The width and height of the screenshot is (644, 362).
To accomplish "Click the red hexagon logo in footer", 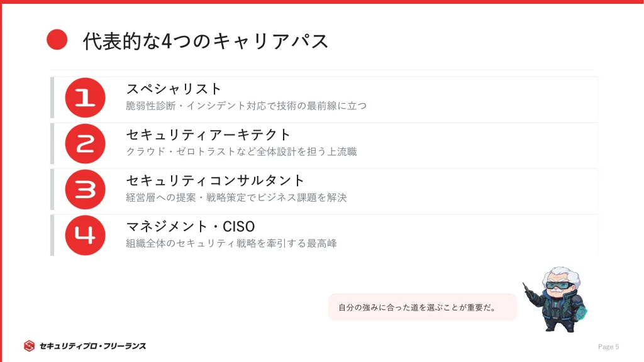I will pos(29,346).
